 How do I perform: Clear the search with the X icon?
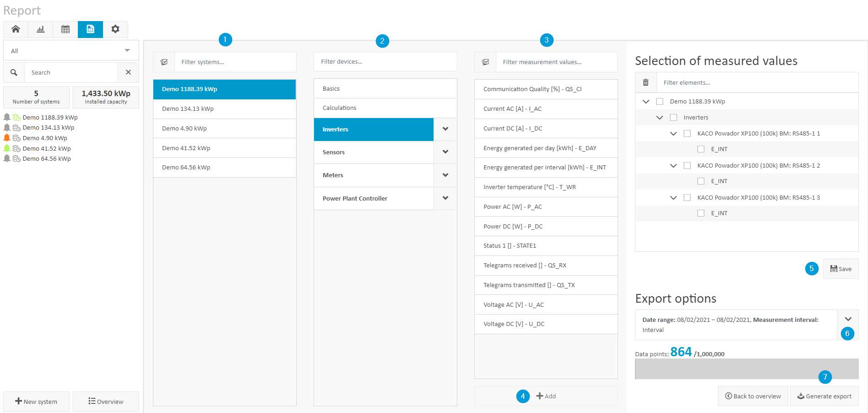tap(128, 72)
